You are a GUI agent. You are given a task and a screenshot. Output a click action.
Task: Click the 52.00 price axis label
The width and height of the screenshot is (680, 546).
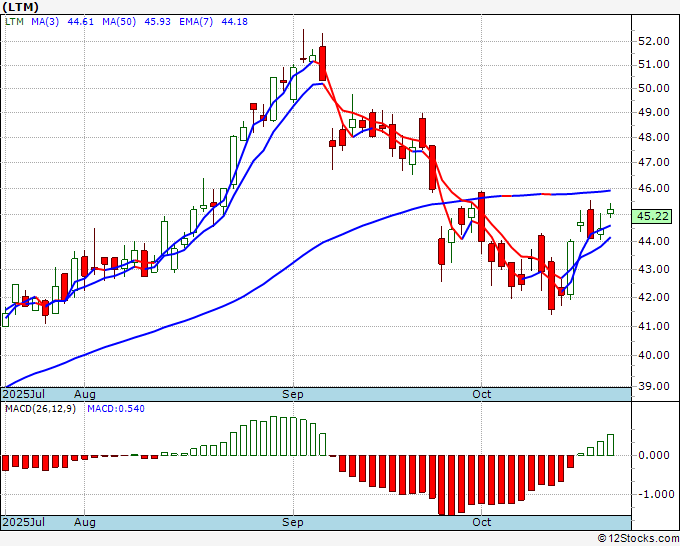654,41
